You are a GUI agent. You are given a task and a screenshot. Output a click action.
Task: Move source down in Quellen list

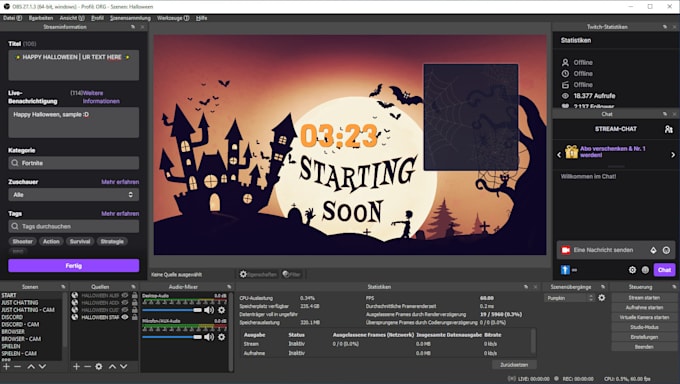click(124, 367)
